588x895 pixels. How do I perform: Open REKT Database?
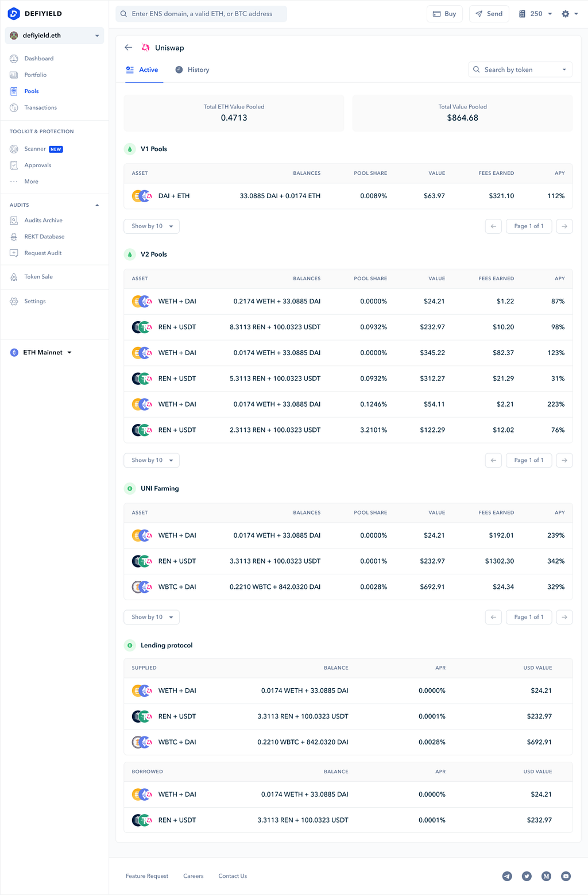pos(44,237)
